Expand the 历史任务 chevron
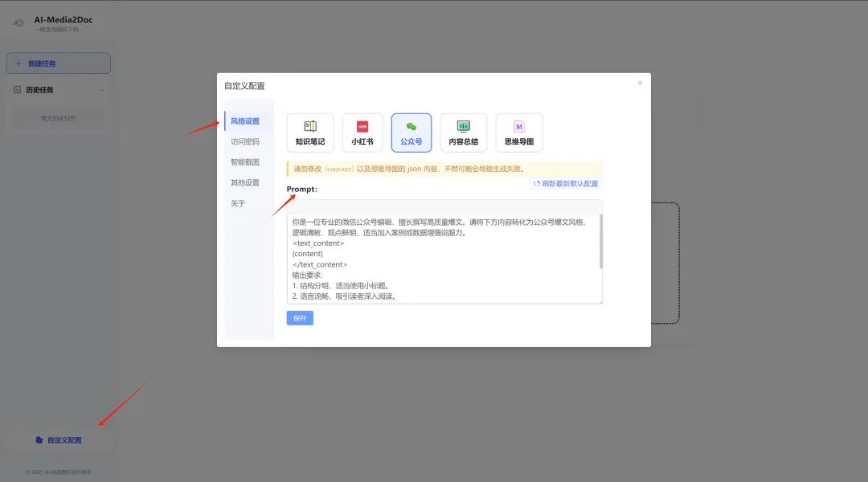Viewport: 868px width, 482px height. [101, 90]
